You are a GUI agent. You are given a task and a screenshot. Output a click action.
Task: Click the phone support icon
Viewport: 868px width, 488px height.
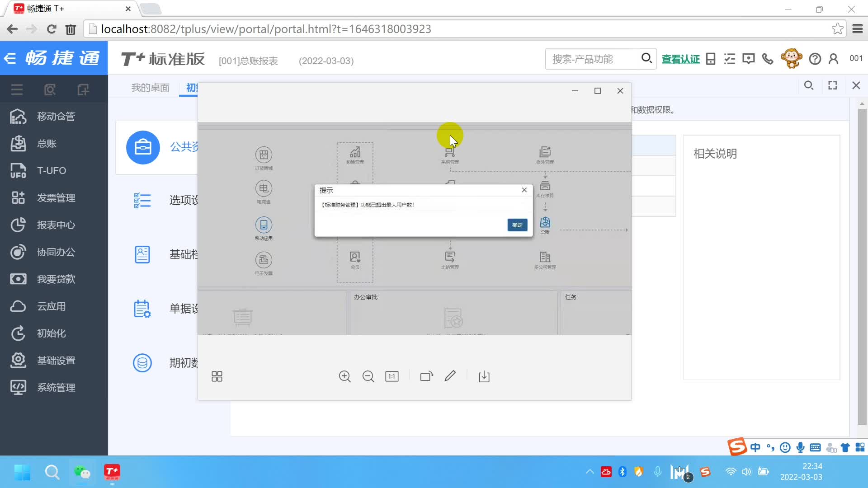point(767,59)
